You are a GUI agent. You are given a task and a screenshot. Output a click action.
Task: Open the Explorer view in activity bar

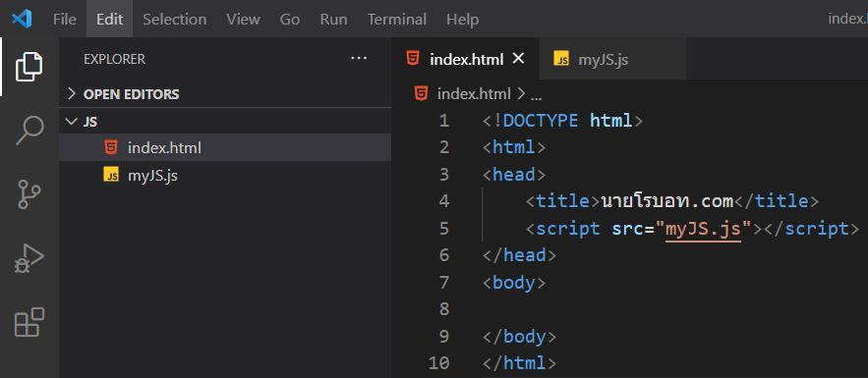click(x=29, y=67)
